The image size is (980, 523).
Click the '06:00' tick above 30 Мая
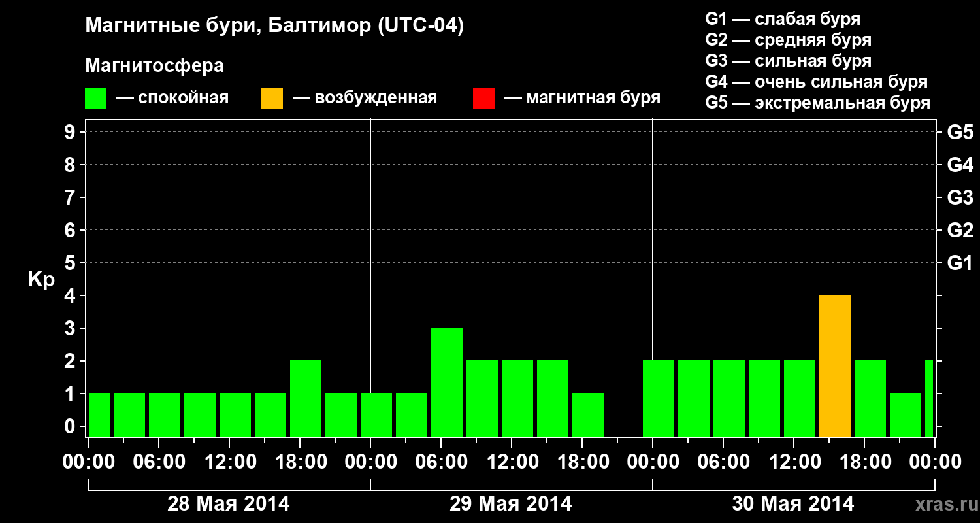[x=723, y=462]
